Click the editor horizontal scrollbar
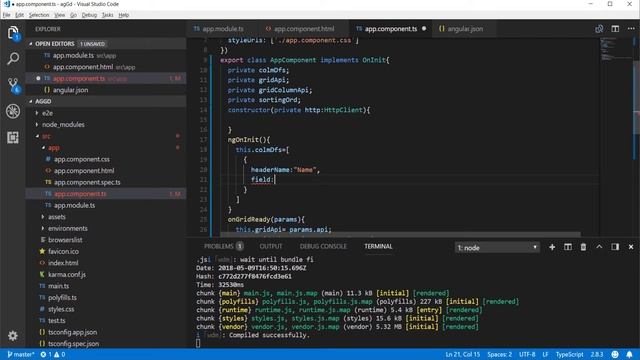640x360 pixels. tap(400, 235)
